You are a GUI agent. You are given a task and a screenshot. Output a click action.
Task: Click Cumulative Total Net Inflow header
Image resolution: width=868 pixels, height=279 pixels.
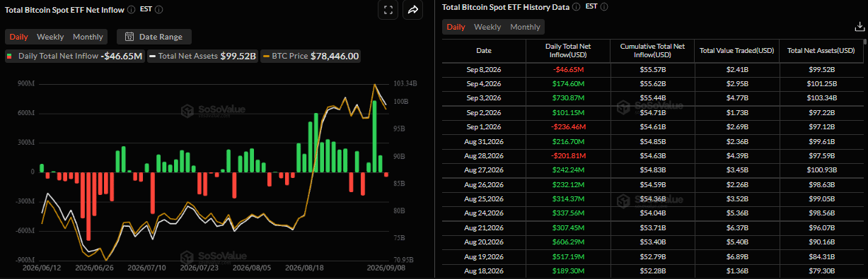(652, 51)
